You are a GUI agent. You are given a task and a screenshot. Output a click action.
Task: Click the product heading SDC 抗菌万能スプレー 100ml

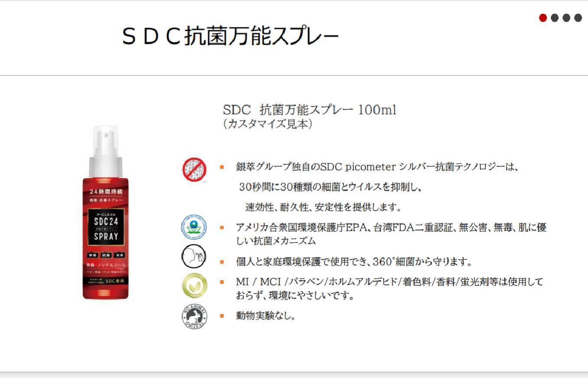coord(309,110)
